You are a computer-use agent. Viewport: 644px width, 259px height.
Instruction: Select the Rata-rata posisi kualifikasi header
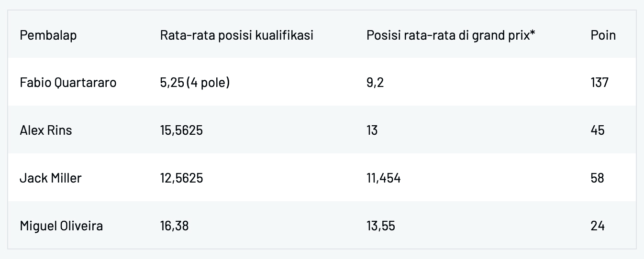237,35
